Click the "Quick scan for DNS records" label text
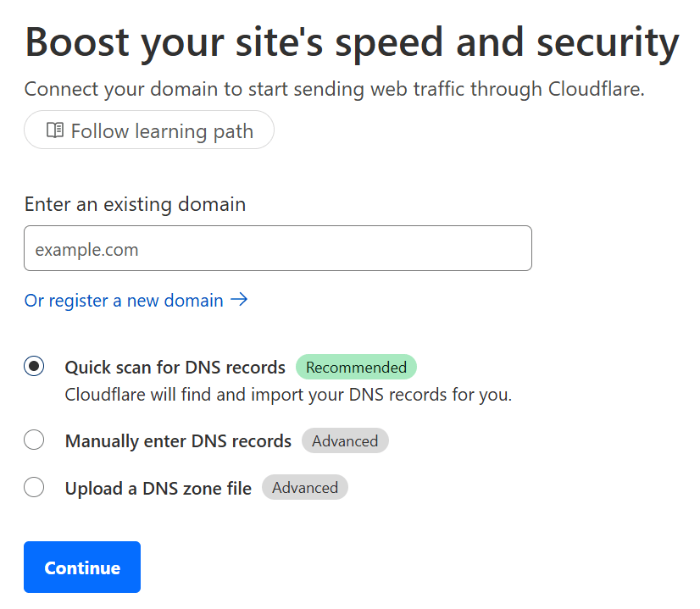This screenshot has width=700, height=609. click(175, 367)
